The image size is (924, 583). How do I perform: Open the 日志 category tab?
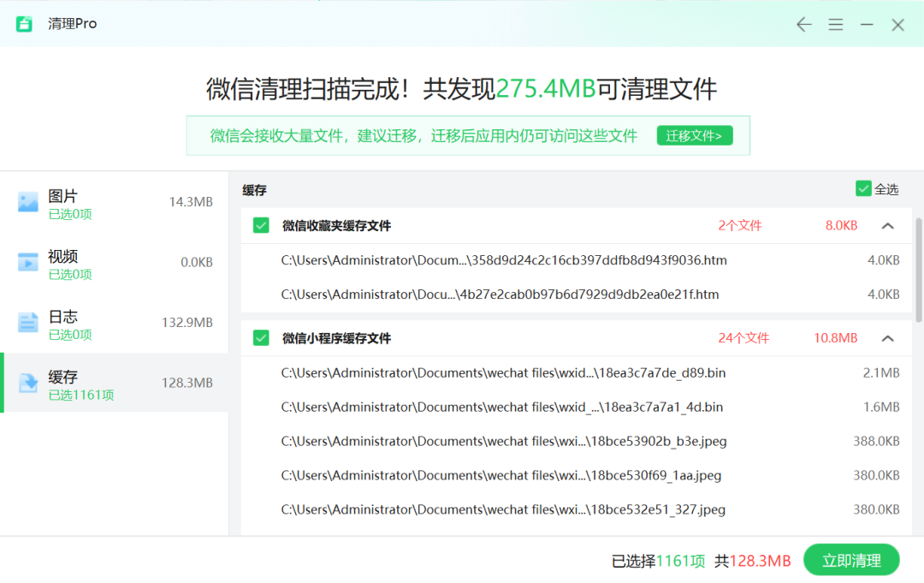[x=115, y=323]
